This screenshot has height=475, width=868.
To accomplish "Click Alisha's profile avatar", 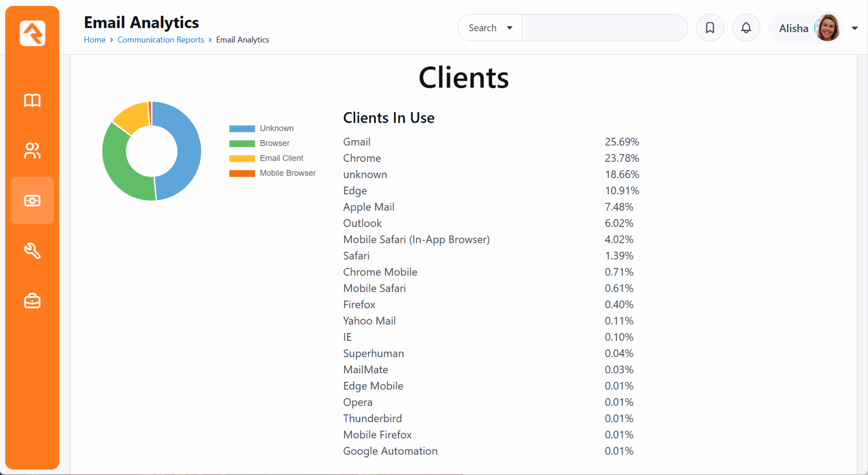I will point(827,28).
